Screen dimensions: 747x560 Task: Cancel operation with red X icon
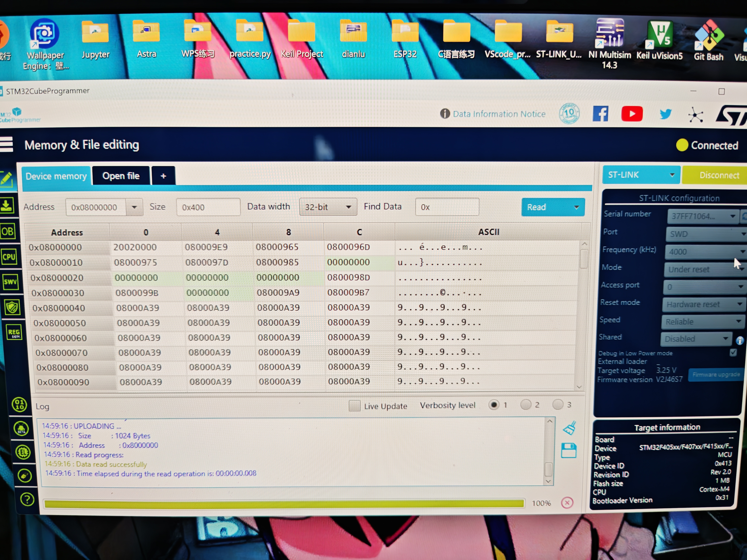pos(567,503)
